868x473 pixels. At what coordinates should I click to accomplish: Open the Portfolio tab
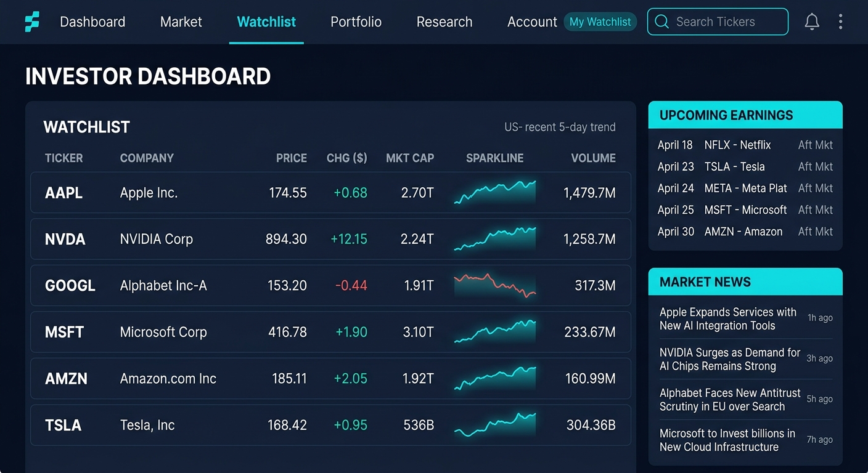(x=356, y=22)
